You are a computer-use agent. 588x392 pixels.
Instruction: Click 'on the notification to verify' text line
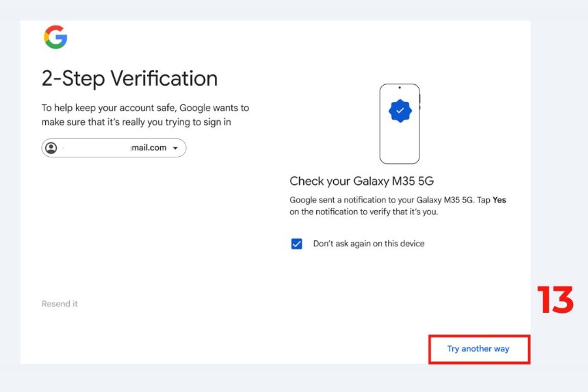pos(364,212)
